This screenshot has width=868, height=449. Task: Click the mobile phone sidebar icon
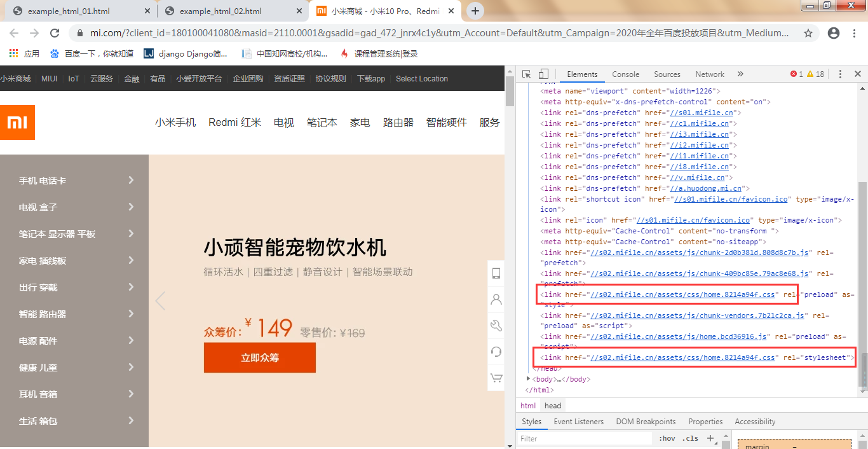tap(496, 273)
